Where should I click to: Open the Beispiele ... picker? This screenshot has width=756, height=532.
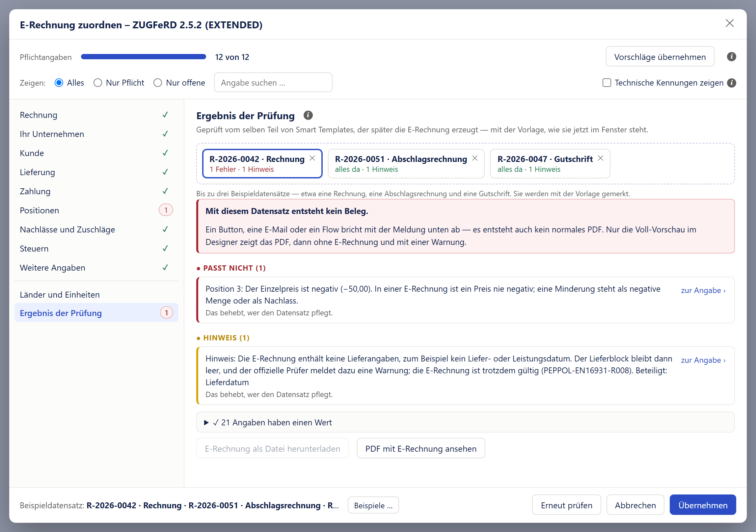click(373, 505)
